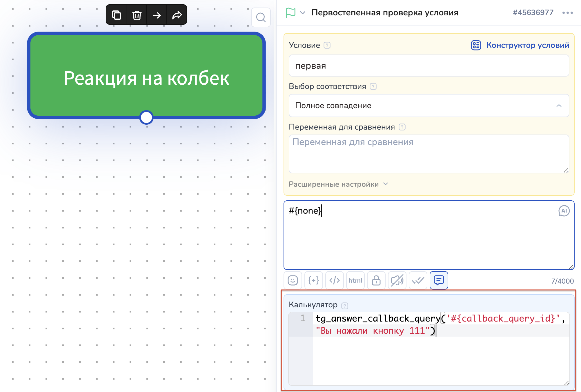Click the curved share arrow icon
The image size is (581, 392).
pos(177,15)
